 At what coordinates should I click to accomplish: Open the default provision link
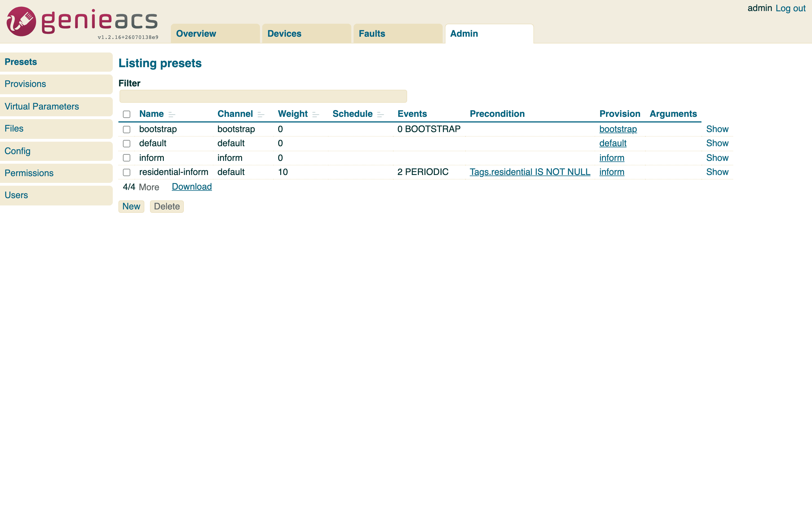613,143
